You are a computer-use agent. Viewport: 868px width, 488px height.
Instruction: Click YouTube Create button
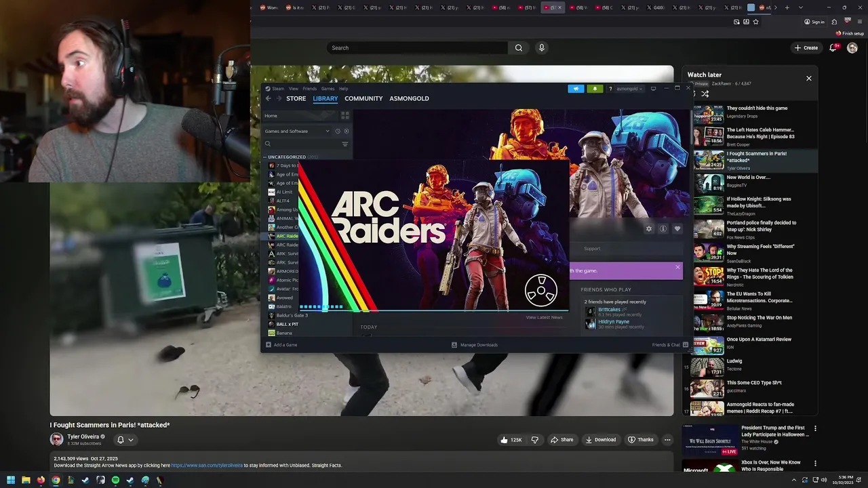tap(806, 47)
